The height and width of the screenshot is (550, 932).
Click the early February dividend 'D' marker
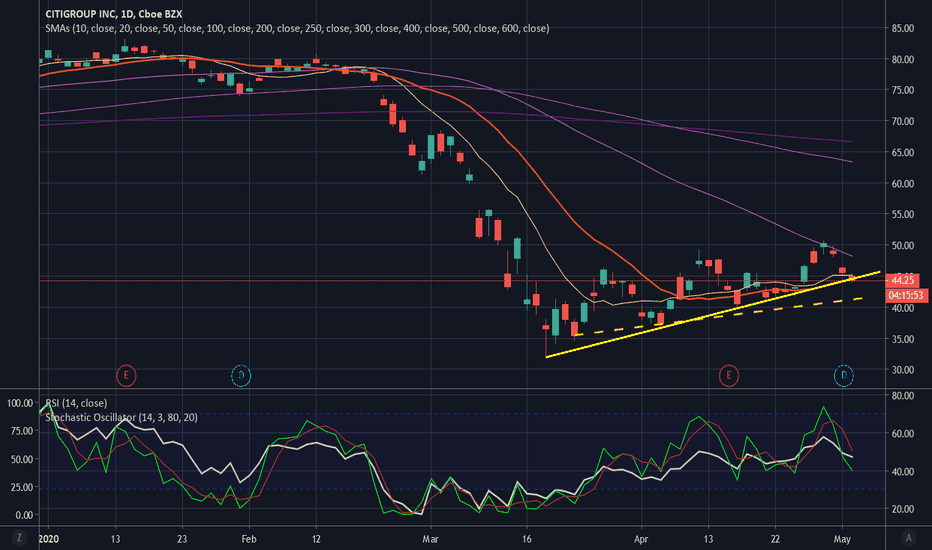pyautogui.click(x=241, y=375)
